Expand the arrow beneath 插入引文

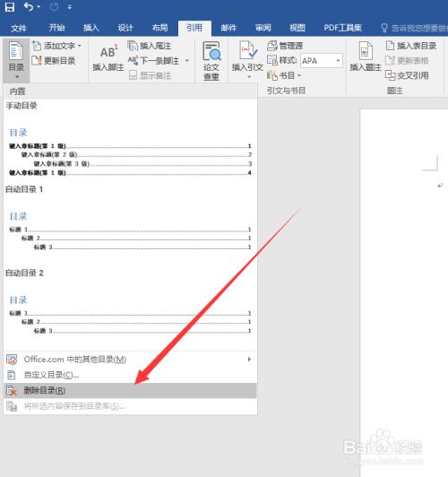249,77
